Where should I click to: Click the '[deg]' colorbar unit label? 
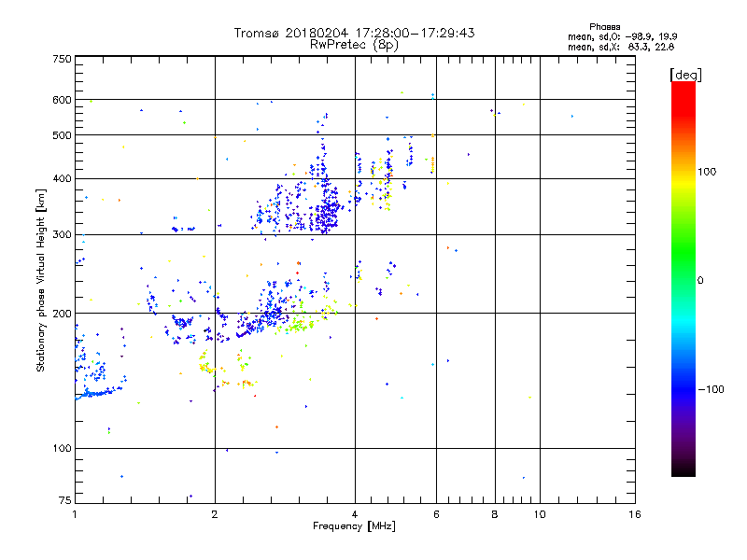click(x=685, y=76)
